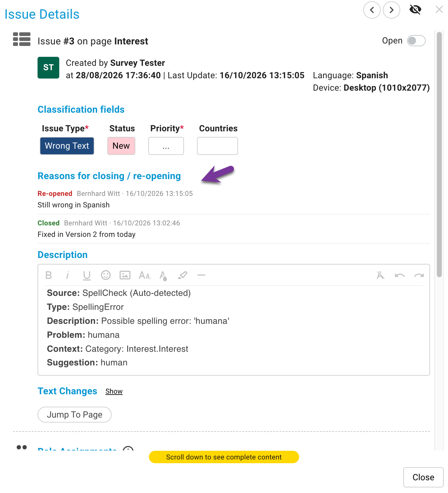
Task: Insert an emoji in the description
Action: (106, 275)
